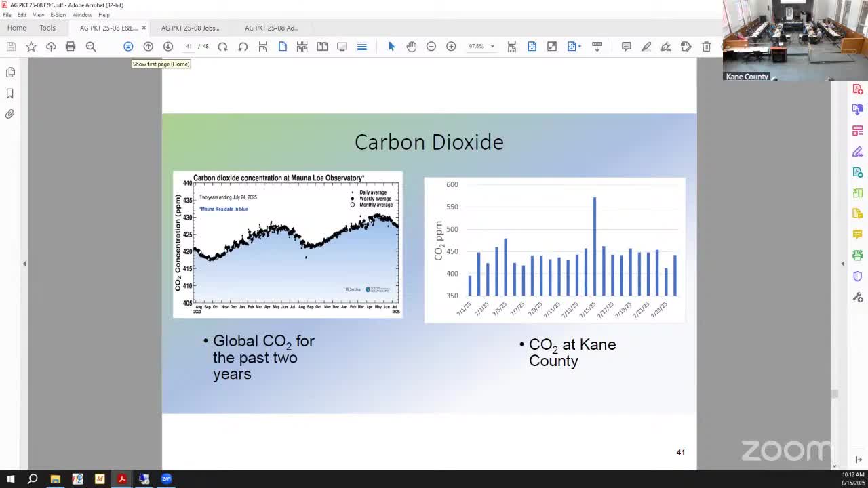Go to the next page arrow
868x488 pixels.
point(168,46)
